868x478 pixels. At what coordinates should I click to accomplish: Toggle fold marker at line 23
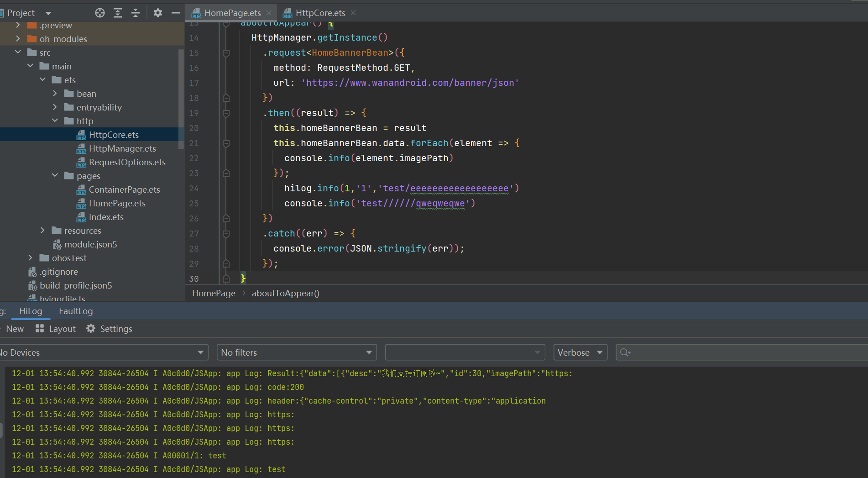point(226,173)
